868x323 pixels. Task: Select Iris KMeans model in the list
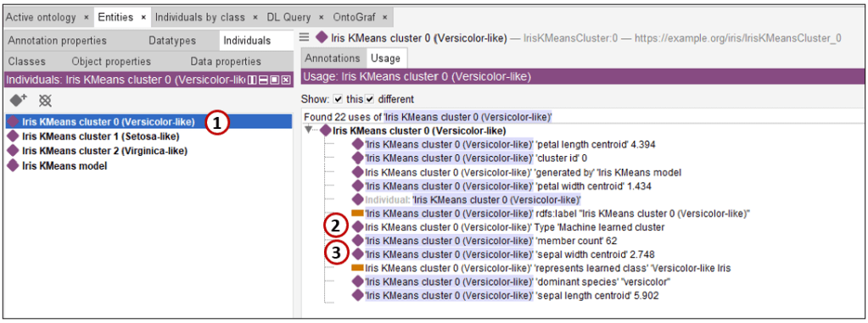tap(64, 166)
